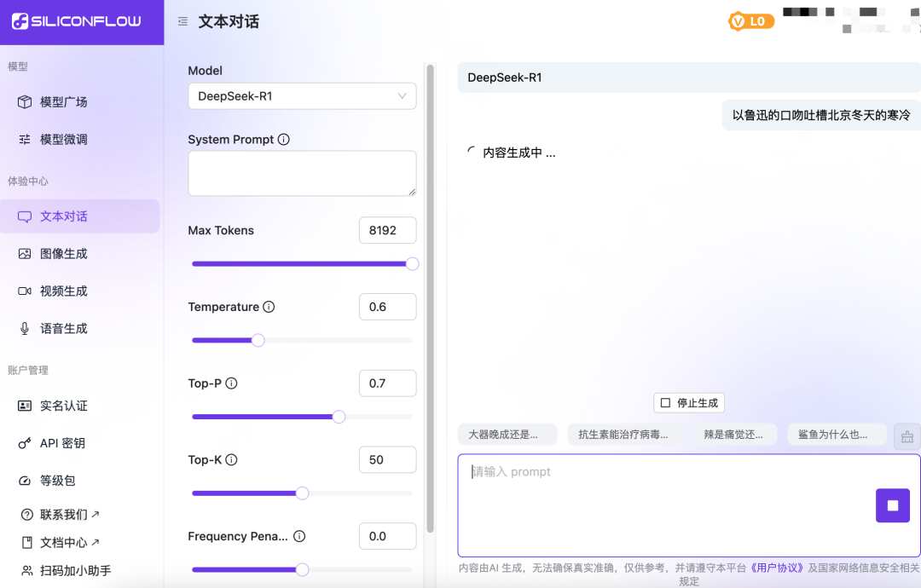Viewport: 921px width, 588px height.
Task: Go to 视频生成 page
Action: tap(80, 291)
